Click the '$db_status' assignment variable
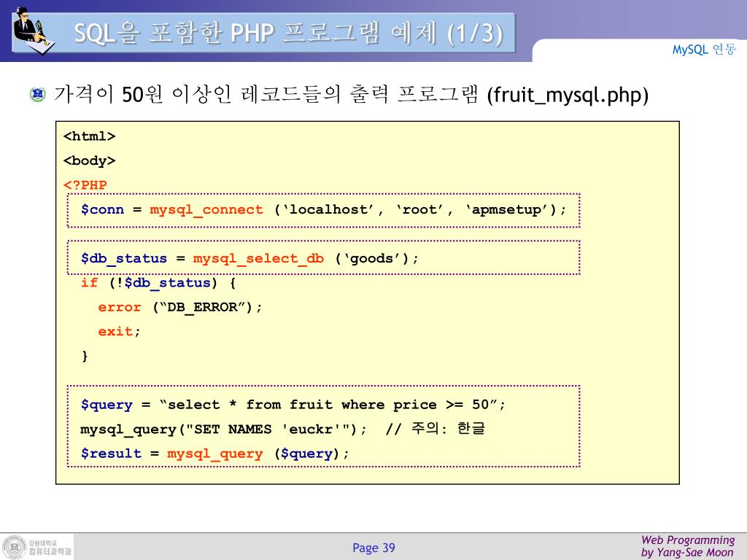Viewport: 747px width, 560px height. coord(124,259)
